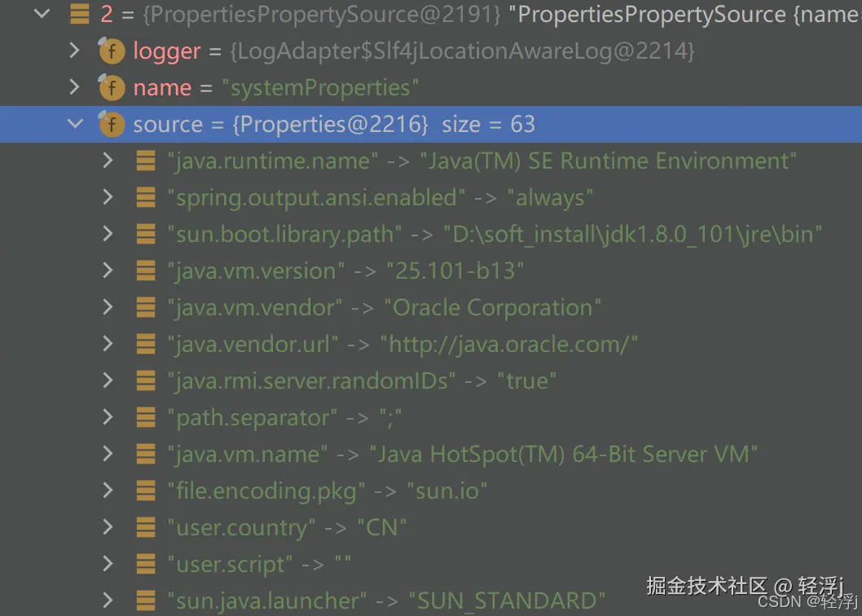Select the "Java HotSpot(TM) 64-Bit Server VM" value
This screenshot has height=616, width=862.
pos(564,455)
